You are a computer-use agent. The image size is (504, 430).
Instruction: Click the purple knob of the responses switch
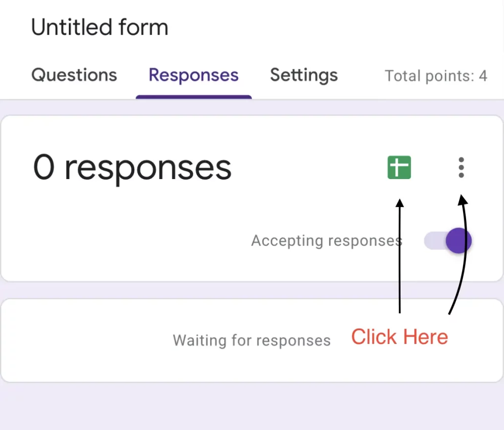tap(459, 241)
